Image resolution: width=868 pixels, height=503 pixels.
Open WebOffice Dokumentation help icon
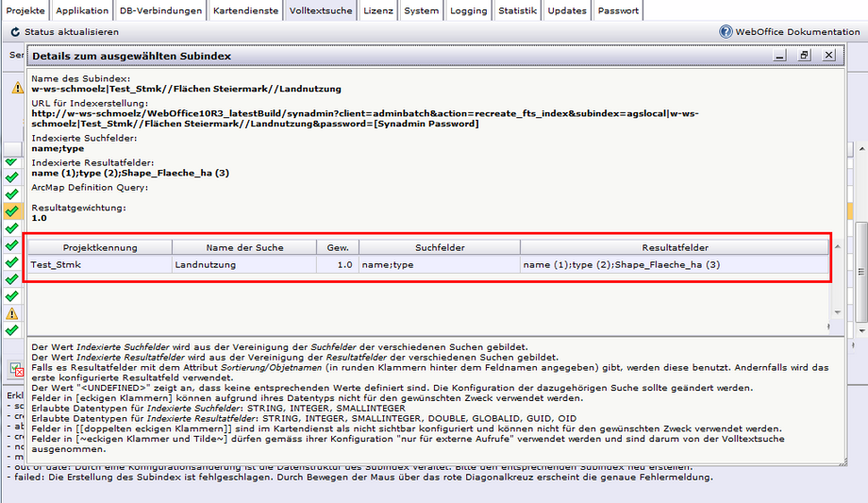coord(726,31)
